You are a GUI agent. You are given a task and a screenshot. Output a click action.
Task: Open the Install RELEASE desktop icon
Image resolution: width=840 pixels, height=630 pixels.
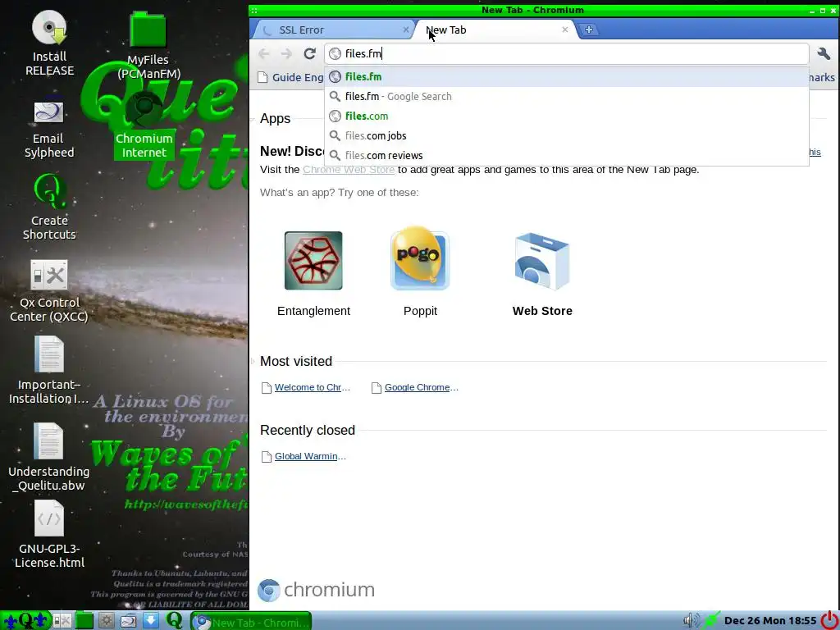(49, 43)
